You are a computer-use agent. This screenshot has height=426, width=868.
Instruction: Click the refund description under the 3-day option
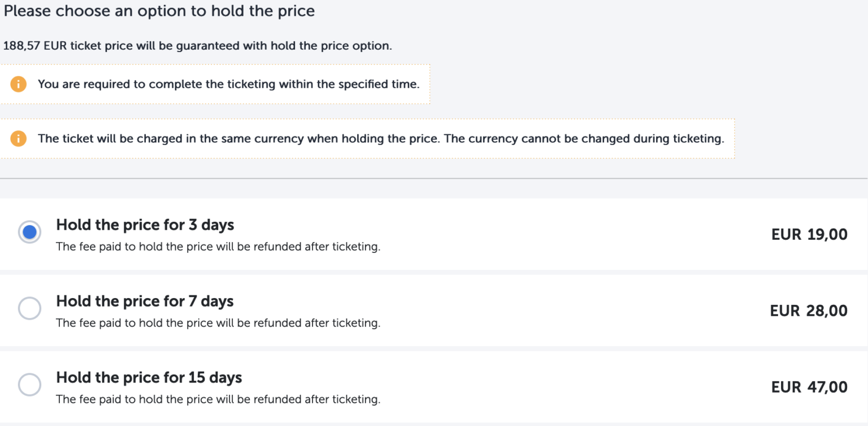pyautogui.click(x=218, y=247)
